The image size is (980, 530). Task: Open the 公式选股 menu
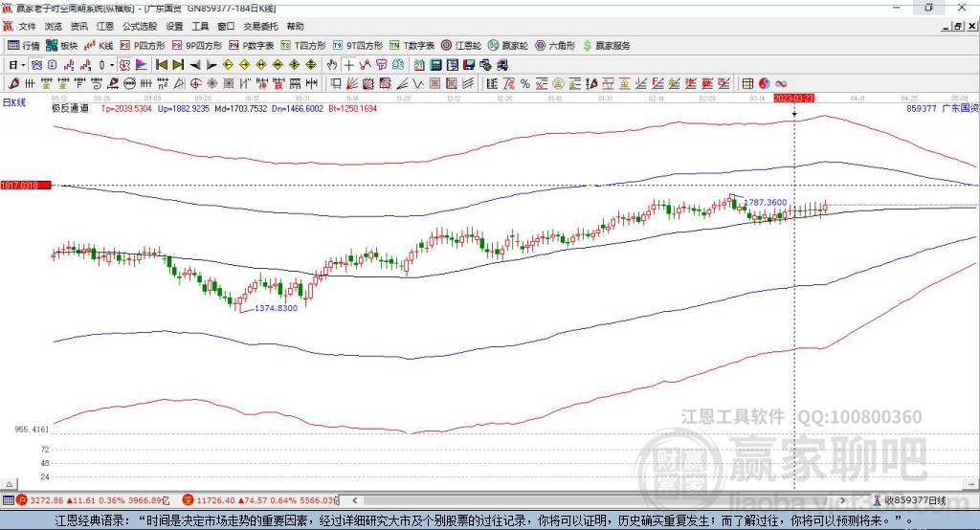click(x=140, y=26)
